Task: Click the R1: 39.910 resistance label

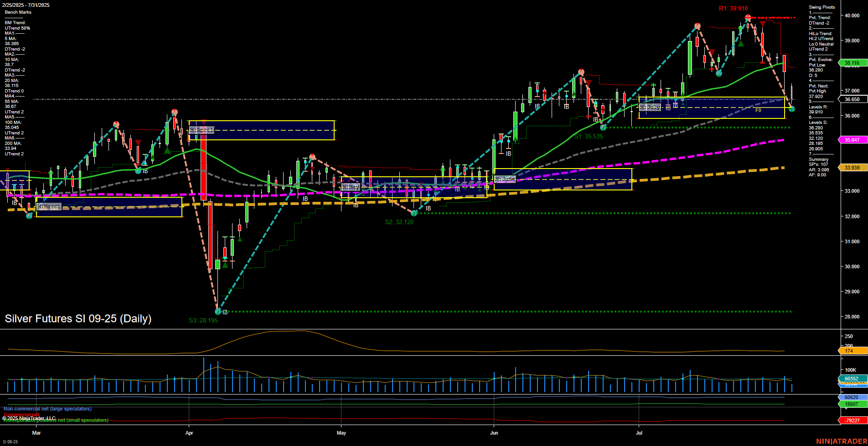Action: (x=733, y=8)
